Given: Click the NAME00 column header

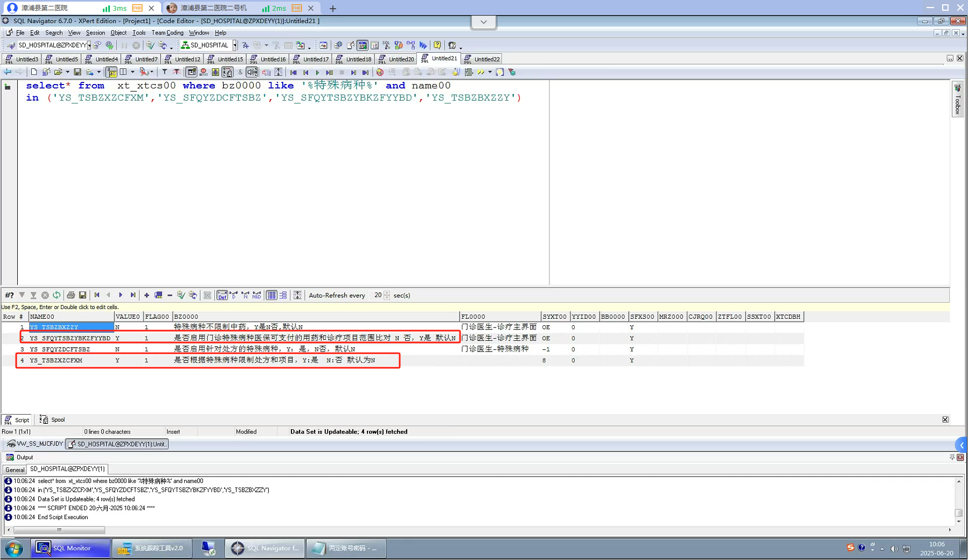Looking at the screenshot, I should 71,317.
